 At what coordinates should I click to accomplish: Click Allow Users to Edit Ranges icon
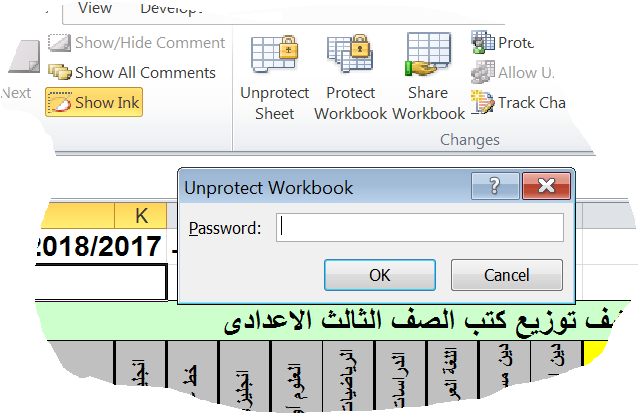point(483,72)
